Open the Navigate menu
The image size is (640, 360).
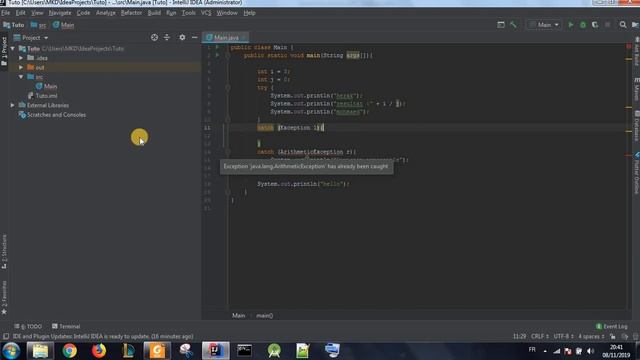pyautogui.click(x=60, y=13)
